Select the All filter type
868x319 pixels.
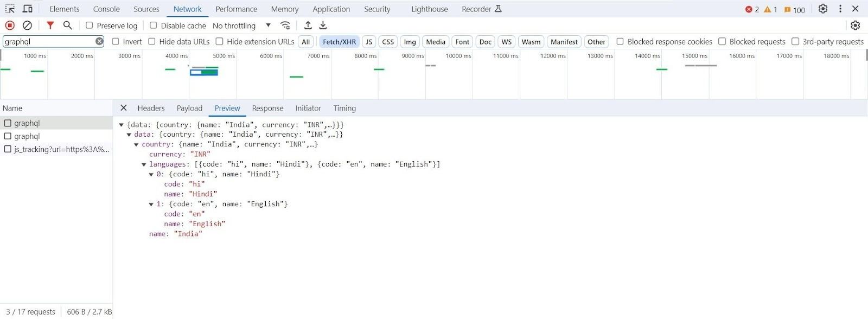[x=306, y=42]
